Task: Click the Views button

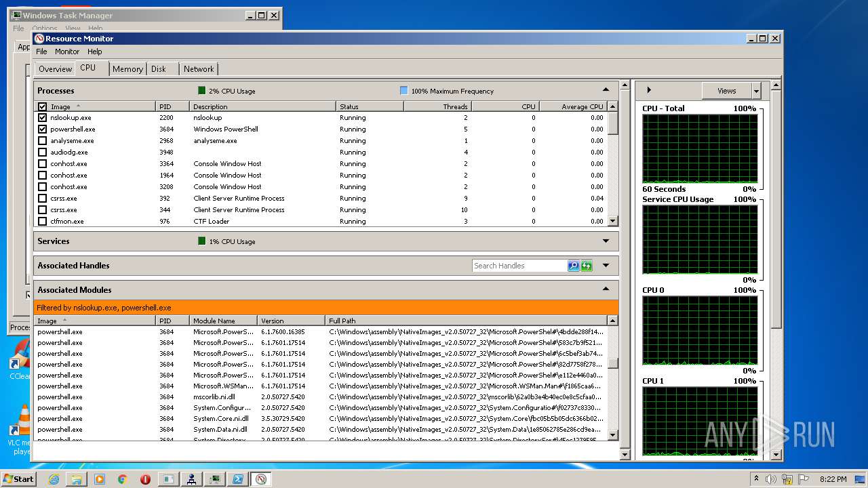Action: (x=726, y=90)
